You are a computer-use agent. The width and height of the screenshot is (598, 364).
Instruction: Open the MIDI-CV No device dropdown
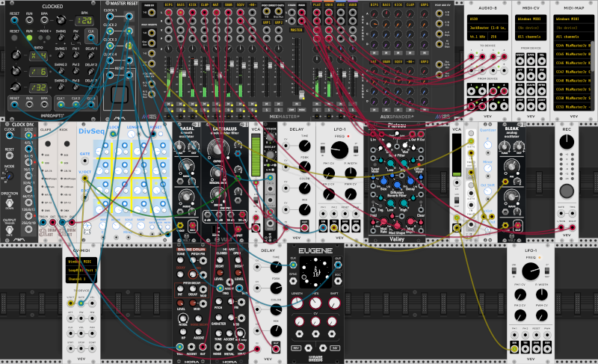(531, 28)
